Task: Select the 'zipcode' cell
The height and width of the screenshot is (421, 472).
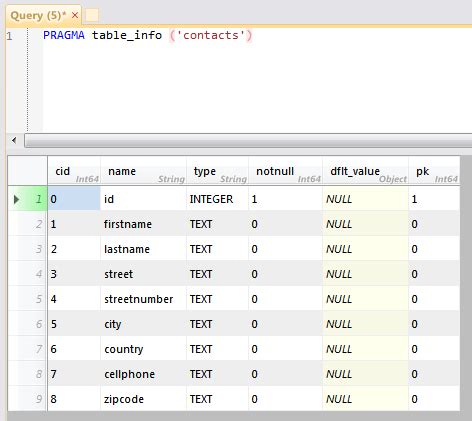Action: tap(143, 399)
